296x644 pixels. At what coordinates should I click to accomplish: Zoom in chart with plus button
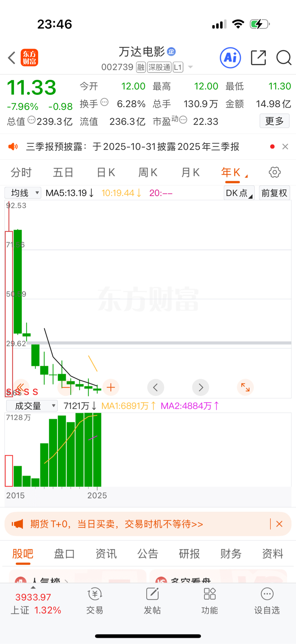click(111, 387)
